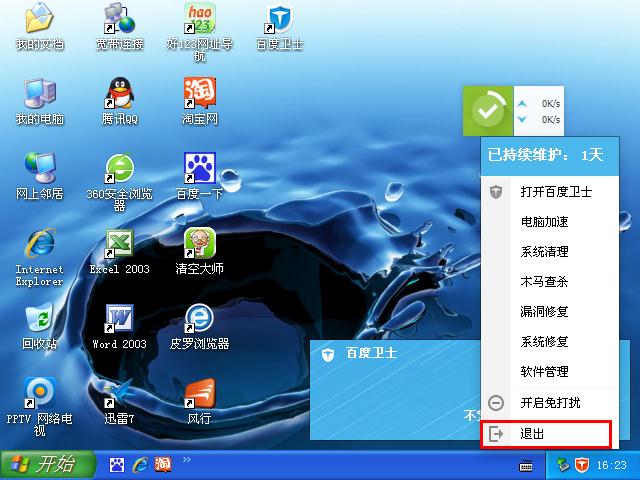Image resolution: width=640 pixels, height=480 pixels.
Task: Choose 木马查杀 from the tray menu
Action: (544, 282)
